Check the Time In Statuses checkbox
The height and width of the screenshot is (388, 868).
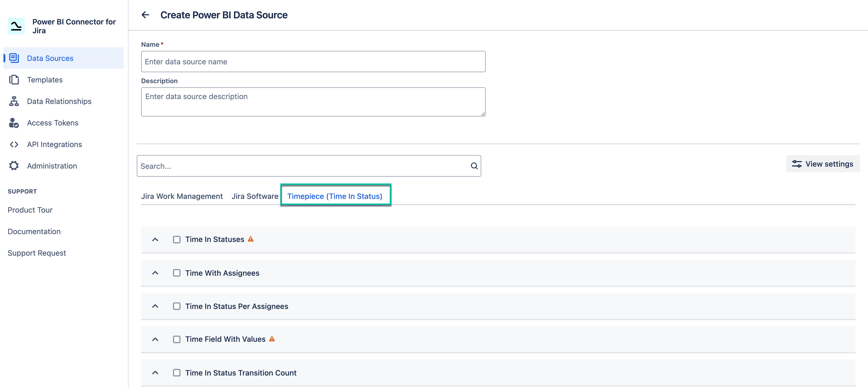177,239
